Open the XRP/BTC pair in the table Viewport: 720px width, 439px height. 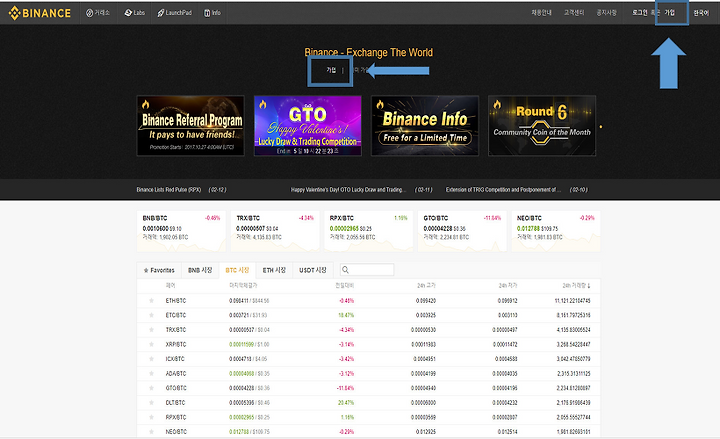(x=176, y=344)
